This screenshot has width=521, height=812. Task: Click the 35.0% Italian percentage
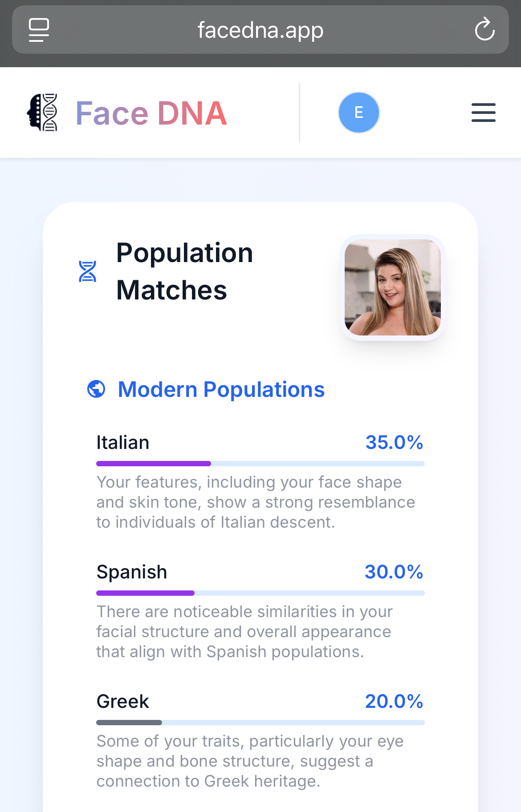tap(394, 442)
